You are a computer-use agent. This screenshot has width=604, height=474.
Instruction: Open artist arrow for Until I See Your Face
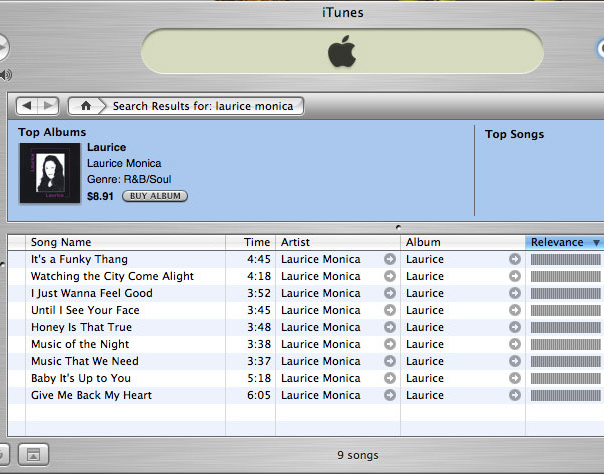click(390, 310)
